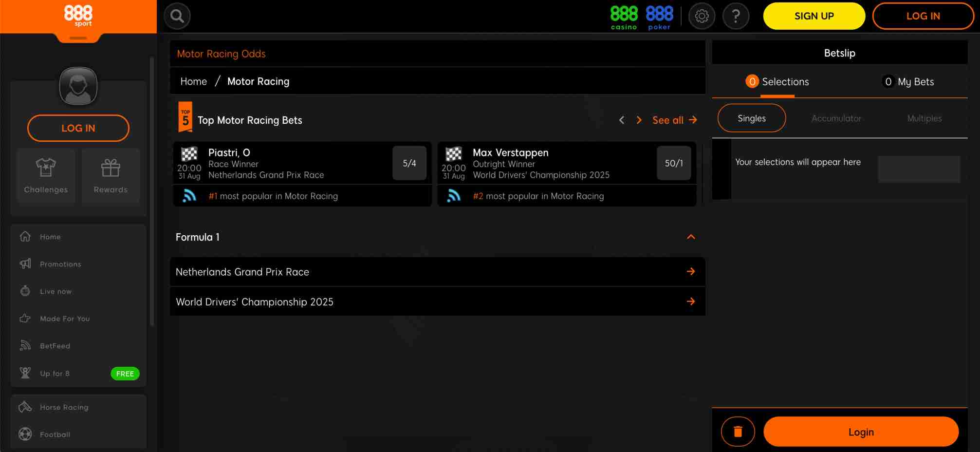Click the user avatar icon

click(x=78, y=86)
